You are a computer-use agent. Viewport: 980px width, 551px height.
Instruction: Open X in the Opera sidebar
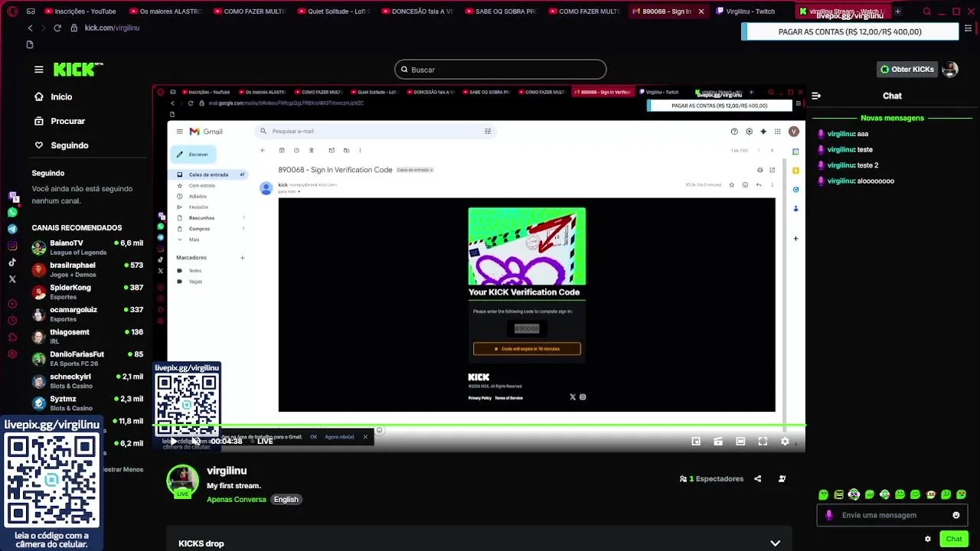pos(12,279)
